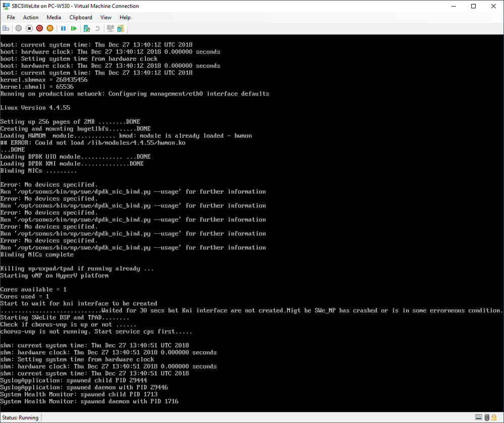Click the keyboard status icon
Viewport: 504px width, 423px height.
tap(478, 417)
